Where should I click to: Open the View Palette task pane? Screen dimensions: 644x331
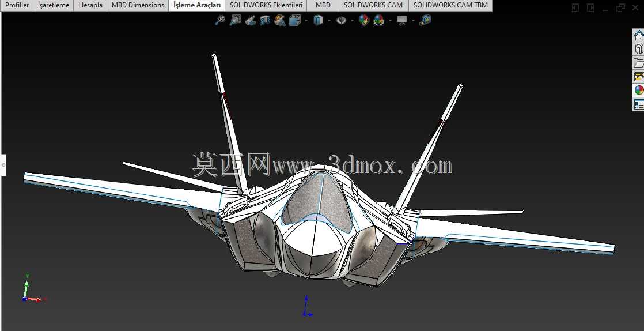638,77
